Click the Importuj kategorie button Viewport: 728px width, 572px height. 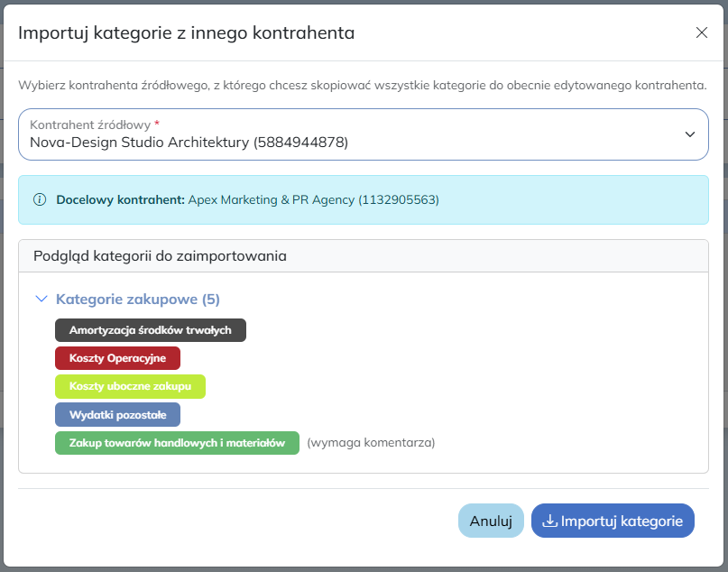point(613,521)
